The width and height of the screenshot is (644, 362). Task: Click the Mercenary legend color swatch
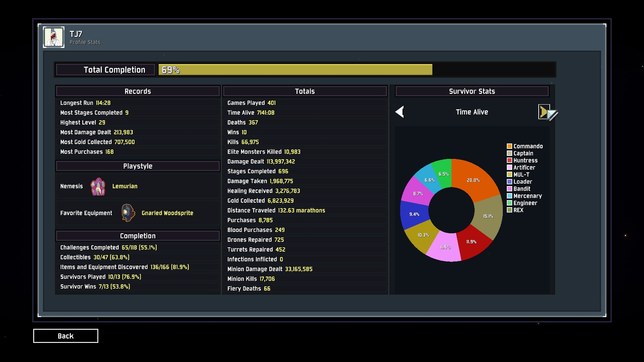[x=509, y=196]
